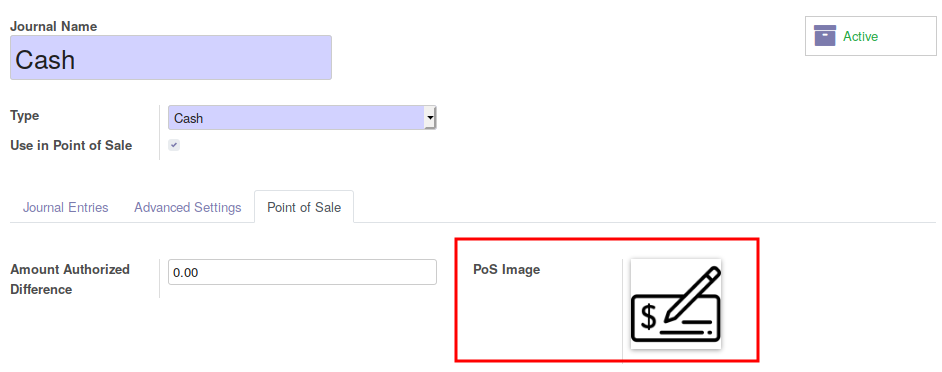Select the PoS Image cheque thumbnail
The width and height of the screenshot is (942, 372).
coord(676,303)
